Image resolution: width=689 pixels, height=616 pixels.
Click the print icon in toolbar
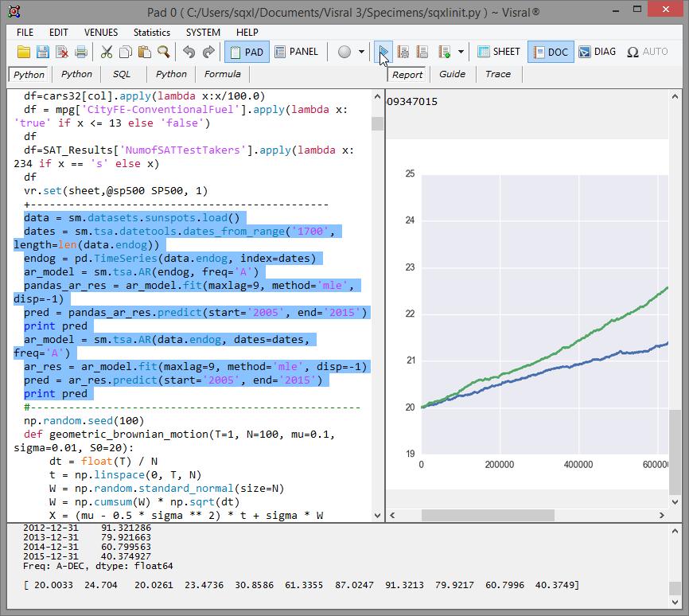coord(81,52)
